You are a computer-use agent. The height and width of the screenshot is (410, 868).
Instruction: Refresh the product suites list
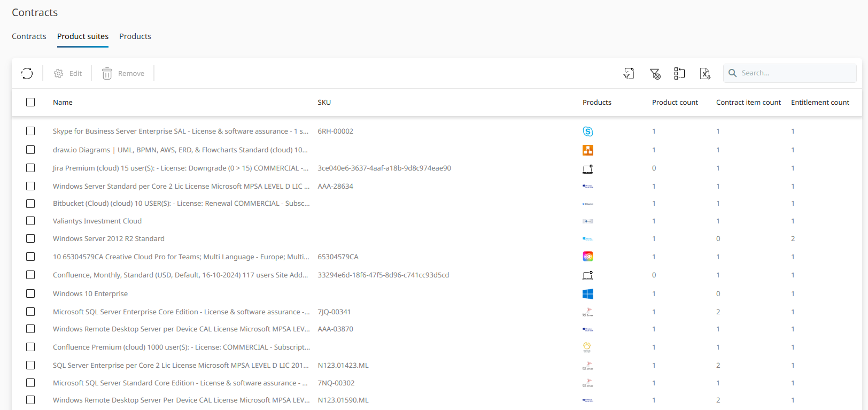click(x=27, y=73)
